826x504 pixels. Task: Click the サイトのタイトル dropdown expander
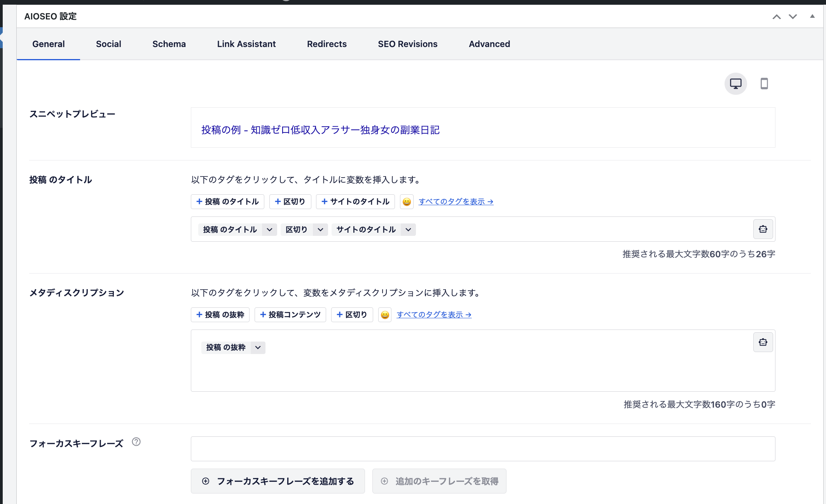point(409,230)
